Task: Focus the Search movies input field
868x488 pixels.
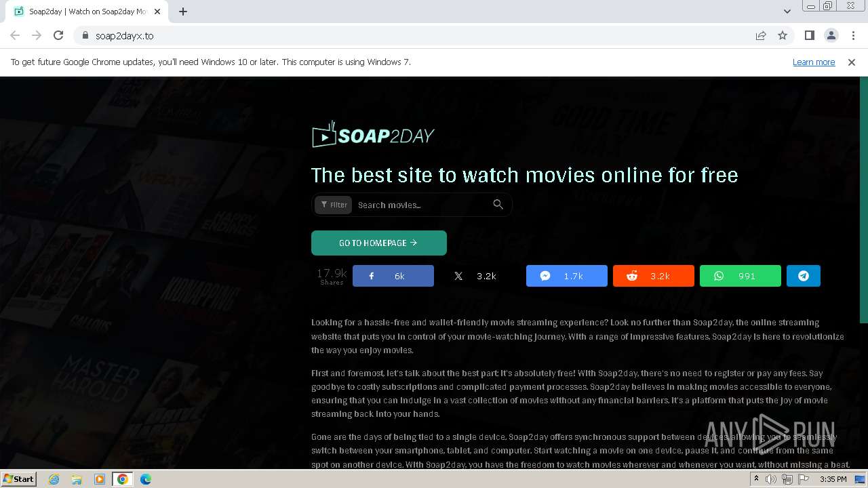Action: [420, 205]
